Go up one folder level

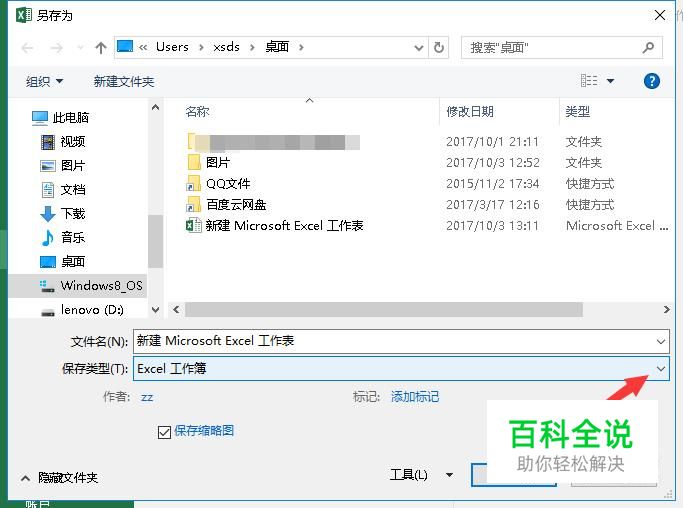click(101, 47)
